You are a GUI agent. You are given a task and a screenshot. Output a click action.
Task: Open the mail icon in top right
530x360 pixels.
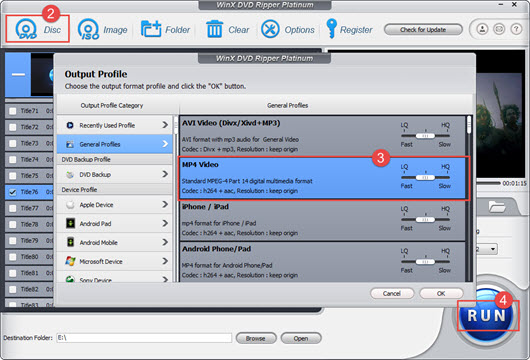[499, 29]
